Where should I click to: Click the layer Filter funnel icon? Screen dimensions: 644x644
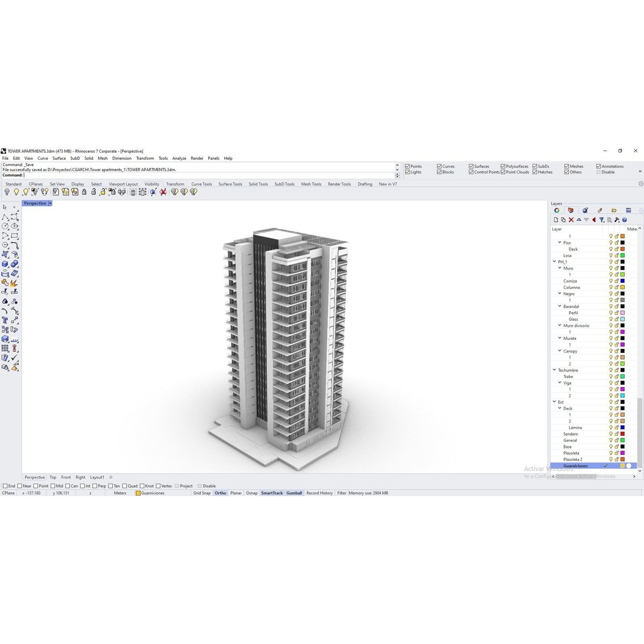tap(602, 219)
